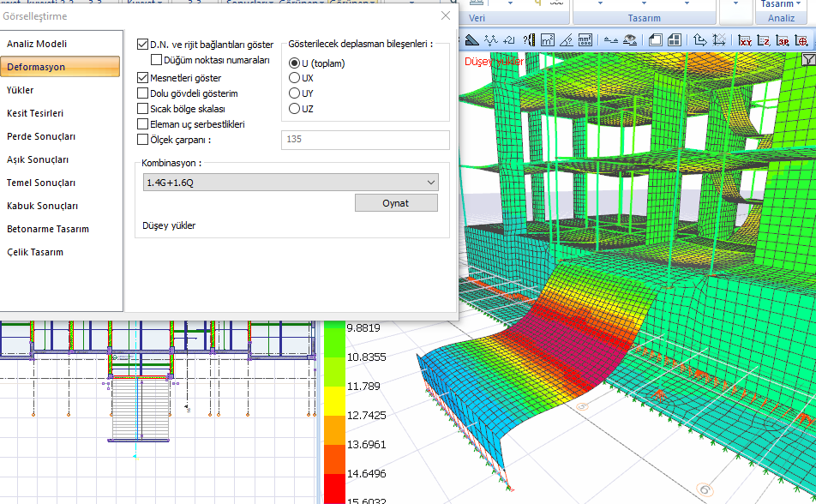Uncheck 'Mesnetleri göster' checkbox
This screenshot has height=504, width=816.
pyautogui.click(x=143, y=78)
